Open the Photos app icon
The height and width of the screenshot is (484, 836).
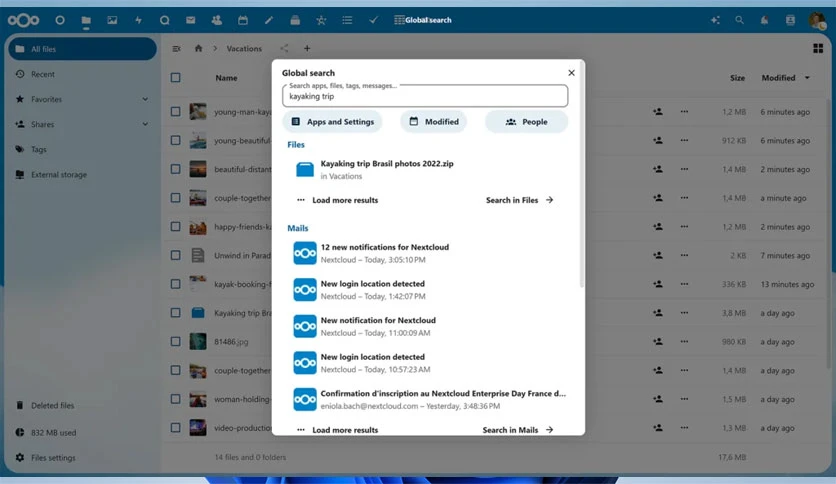click(x=112, y=20)
